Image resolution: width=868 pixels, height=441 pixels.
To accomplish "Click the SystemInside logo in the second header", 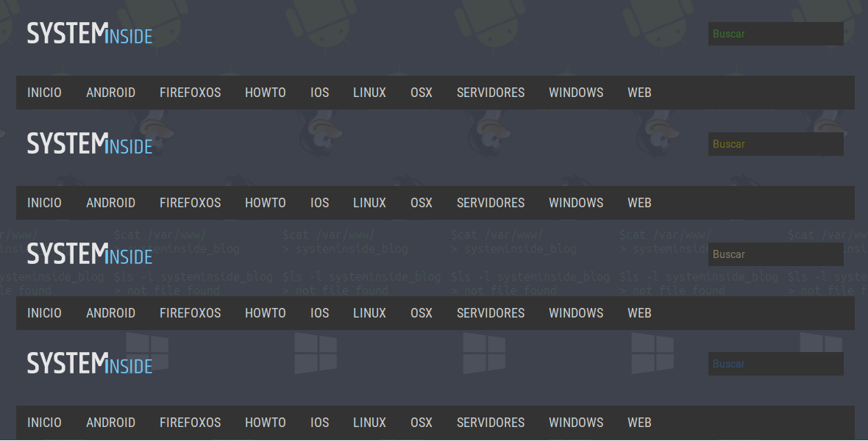I will [x=90, y=144].
